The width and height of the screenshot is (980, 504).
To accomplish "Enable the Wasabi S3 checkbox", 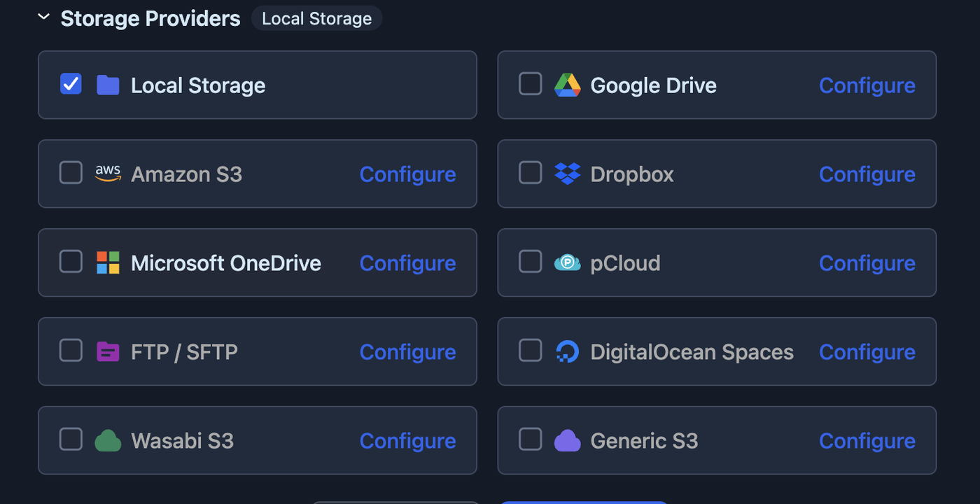I will point(71,439).
